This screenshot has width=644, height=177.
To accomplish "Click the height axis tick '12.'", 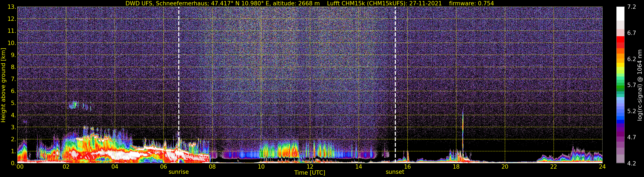I will pos(12,19).
